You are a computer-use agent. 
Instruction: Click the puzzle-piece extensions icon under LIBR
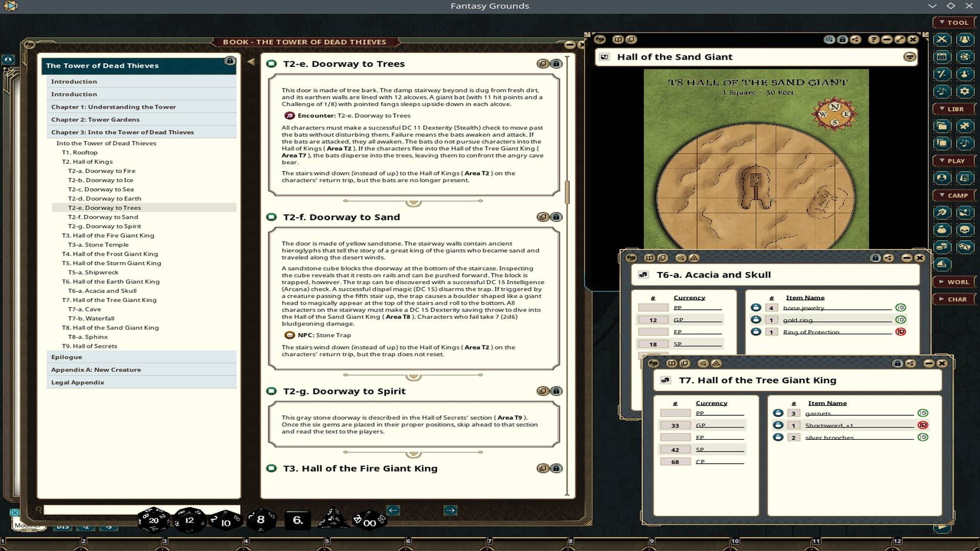pos(964,126)
